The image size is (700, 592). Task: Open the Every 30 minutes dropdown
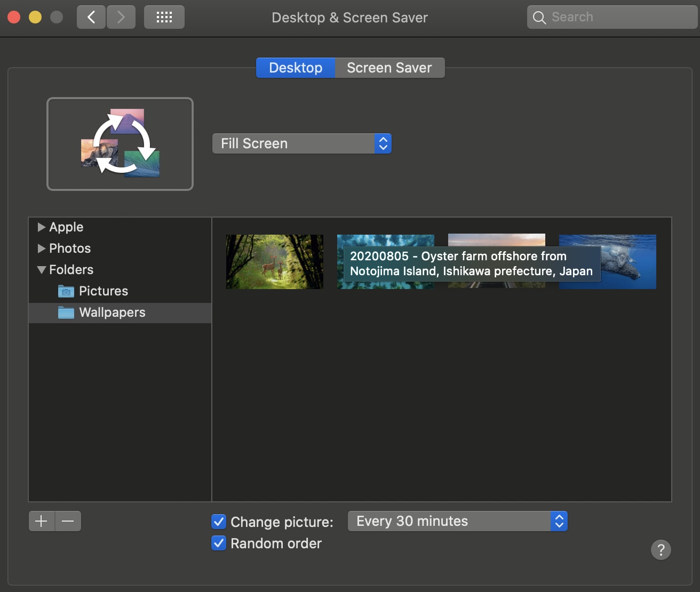pyautogui.click(x=457, y=521)
